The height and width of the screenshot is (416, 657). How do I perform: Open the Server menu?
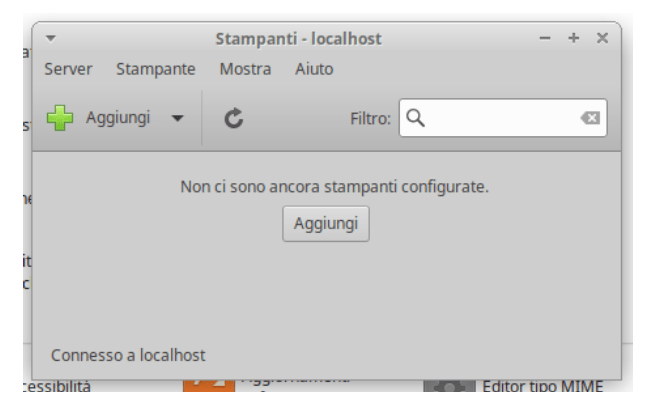click(68, 69)
